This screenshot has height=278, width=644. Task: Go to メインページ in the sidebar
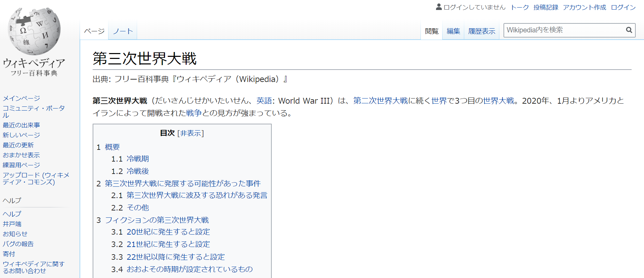tap(21, 98)
